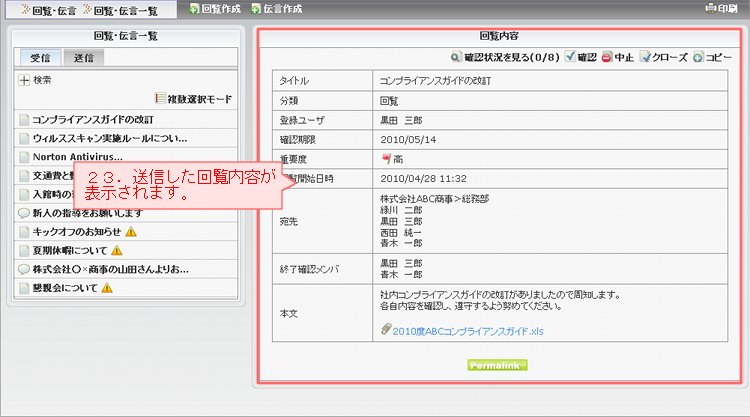The height and width of the screenshot is (417, 750).
Task: Click paperclip icon beside the xls attachment
Action: 386,329
